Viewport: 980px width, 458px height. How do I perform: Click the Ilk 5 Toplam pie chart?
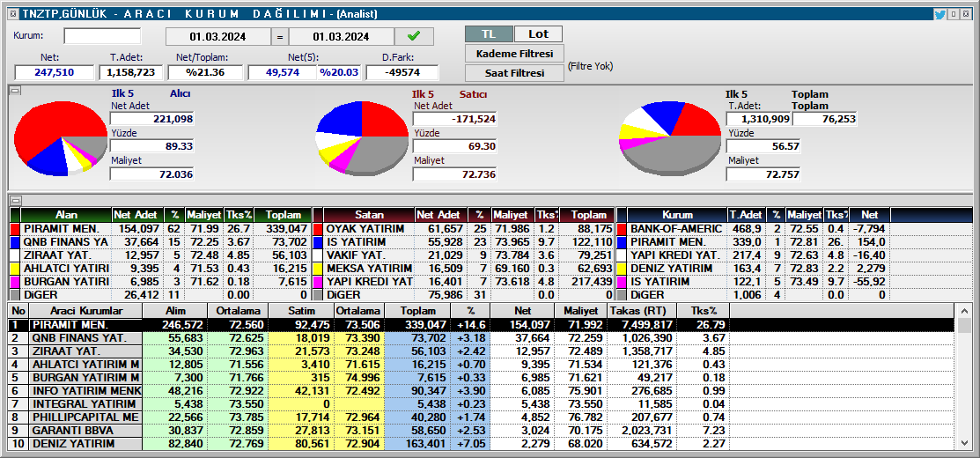coord(670,138)
